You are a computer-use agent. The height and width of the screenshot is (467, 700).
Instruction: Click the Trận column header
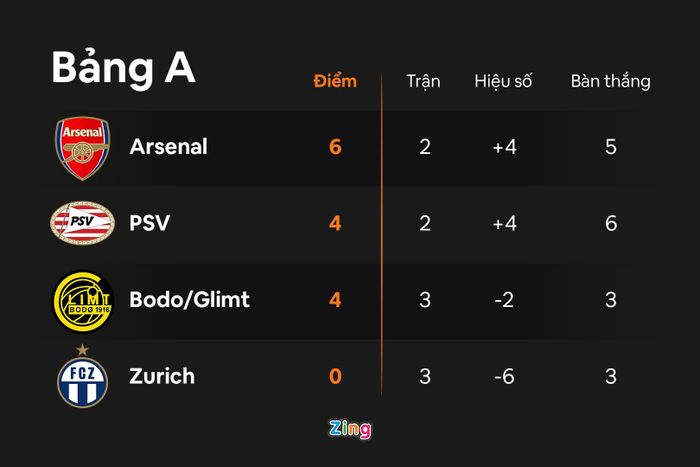coord(423,82)
